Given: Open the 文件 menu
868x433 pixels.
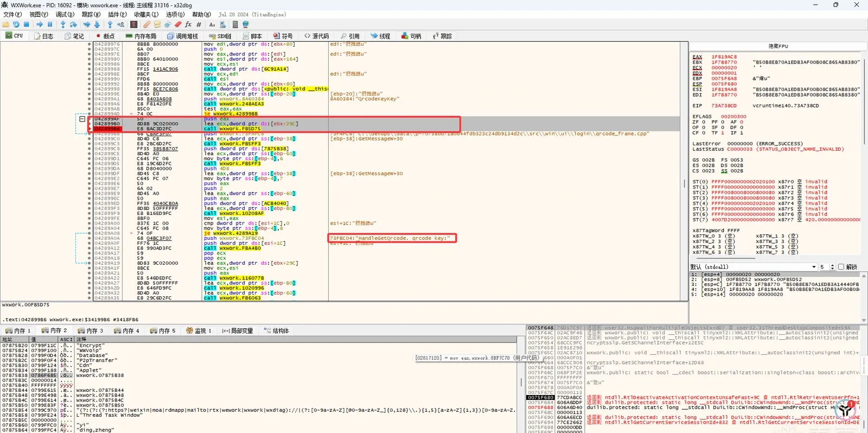Looking at the screenshot, I should pyautogui.click(x=12, y=15).
